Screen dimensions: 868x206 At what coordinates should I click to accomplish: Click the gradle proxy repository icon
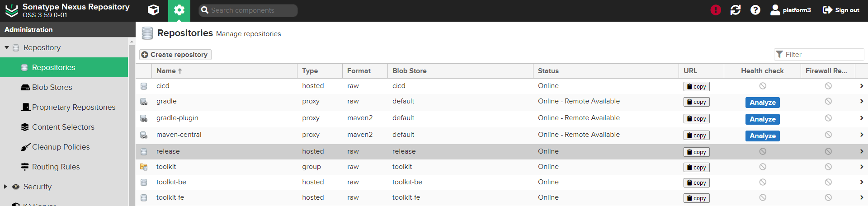tap(144, 102)
